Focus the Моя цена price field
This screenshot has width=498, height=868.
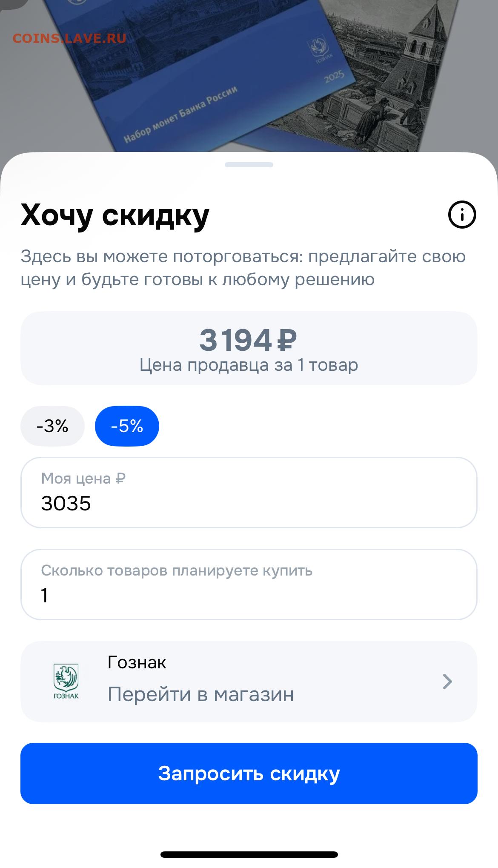[x=249, y=493]
